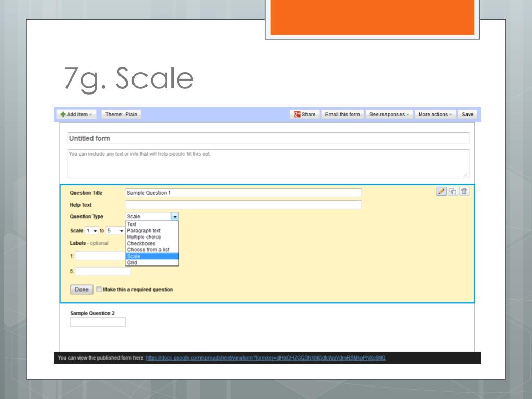Click the Sample Question 2 heading
The image size is (532, 399).
(x=92, y=313)
